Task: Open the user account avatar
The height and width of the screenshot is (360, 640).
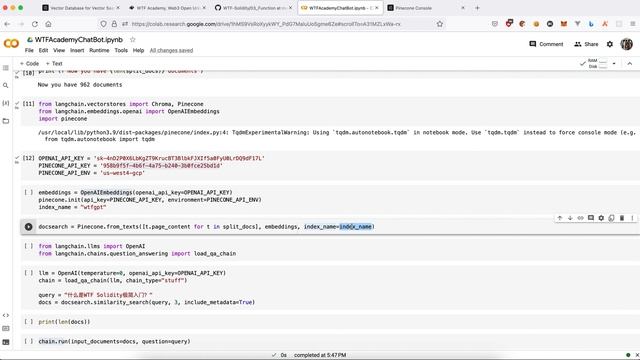Action: (x=627, y=44)
